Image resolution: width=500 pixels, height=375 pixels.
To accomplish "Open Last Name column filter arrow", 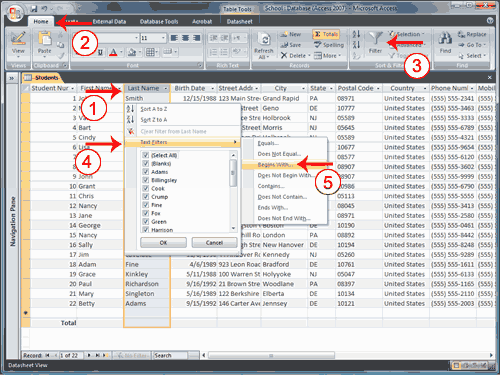I will 165,89.
